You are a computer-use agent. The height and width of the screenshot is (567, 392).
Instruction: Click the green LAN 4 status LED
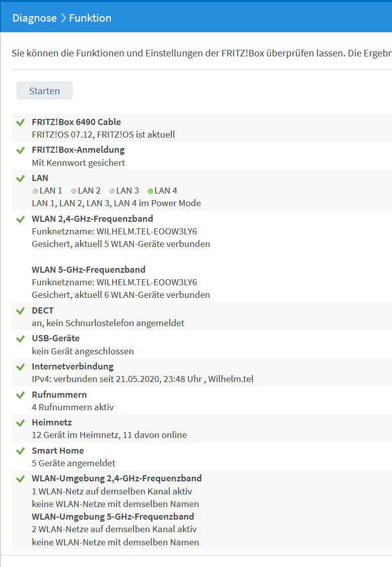tap(151, 191)
